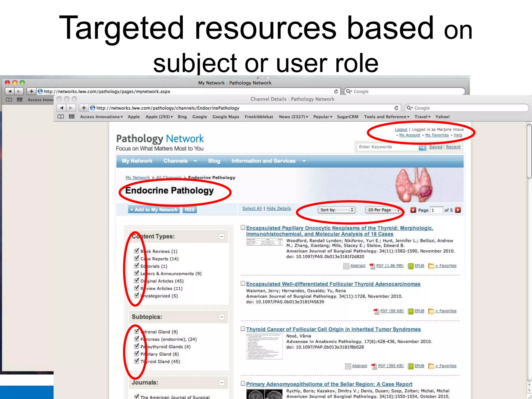The width and height of the screenshot is (532, 399).
Task: Open Tools and Reference bookmarks folder
Action: click(x=387, y=117)
